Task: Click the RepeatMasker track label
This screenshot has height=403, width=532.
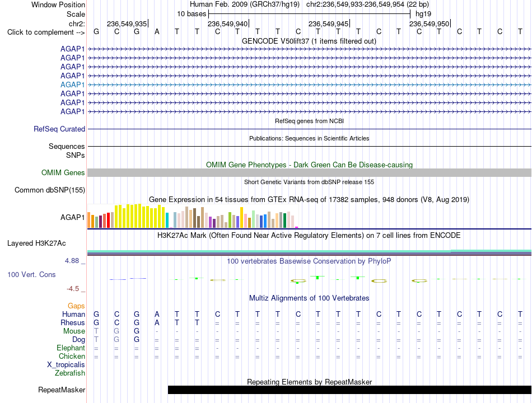Action: point(62,390)
